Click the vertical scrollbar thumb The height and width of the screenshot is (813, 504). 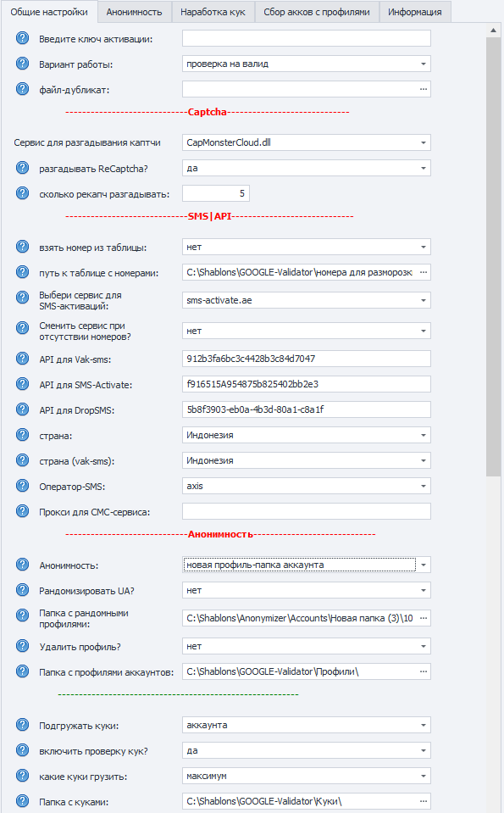point(493,256)
